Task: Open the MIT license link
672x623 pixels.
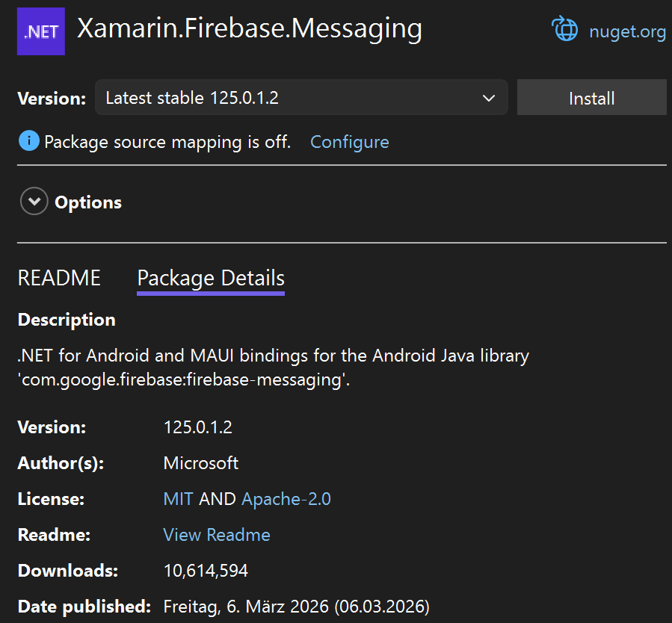Action: (x=179, y=499)
